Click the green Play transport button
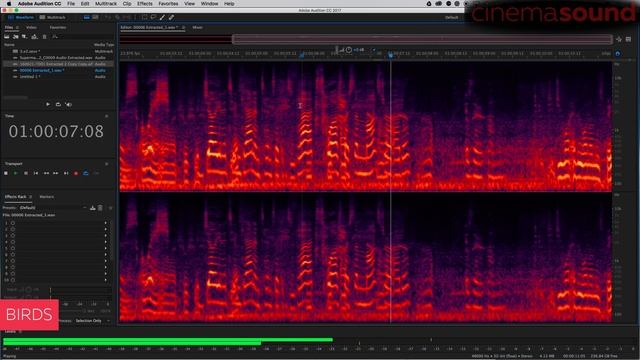This screenshot has width=640, height=360. (16, 173)
